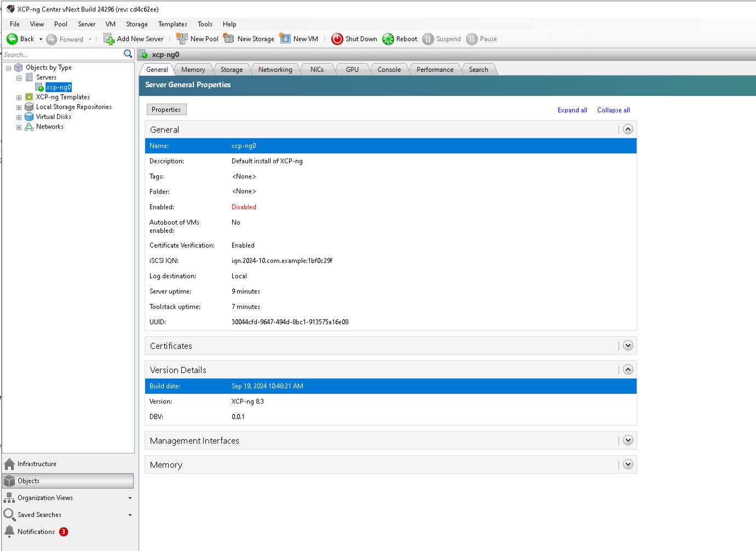Click the red Shut Down power icon
This screenshot has height=551, width=756.
coord(337,39)
